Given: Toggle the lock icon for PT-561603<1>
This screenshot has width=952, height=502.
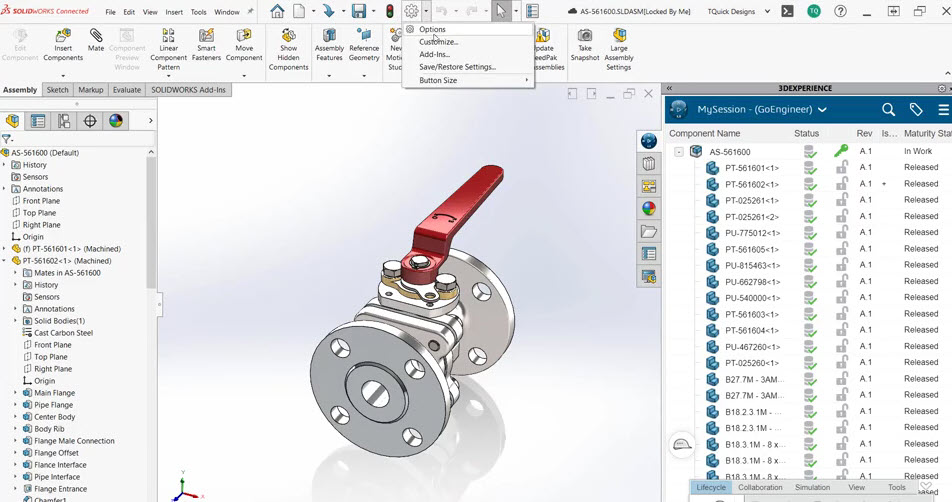Looking at the screenshot, I should [x=842, y=314].
